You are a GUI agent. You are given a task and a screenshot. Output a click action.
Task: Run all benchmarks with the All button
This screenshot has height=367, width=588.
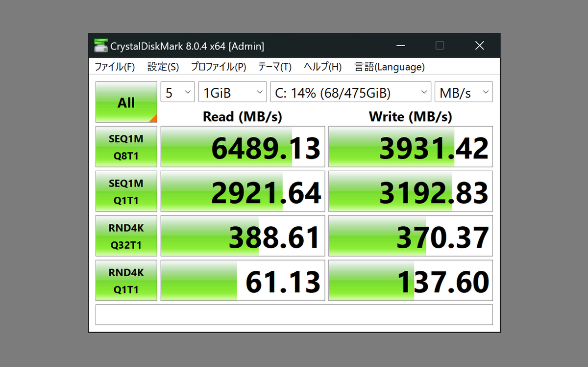[x=126, y=102]
